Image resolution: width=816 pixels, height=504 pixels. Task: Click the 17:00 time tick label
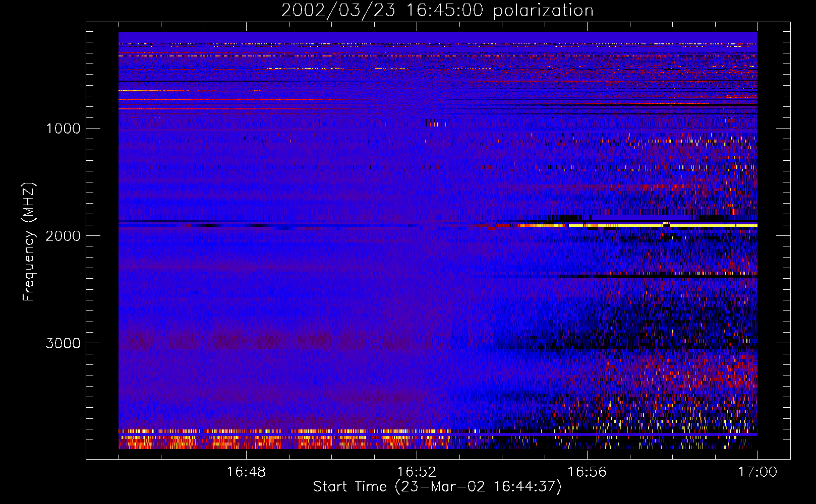pos(757,472)
